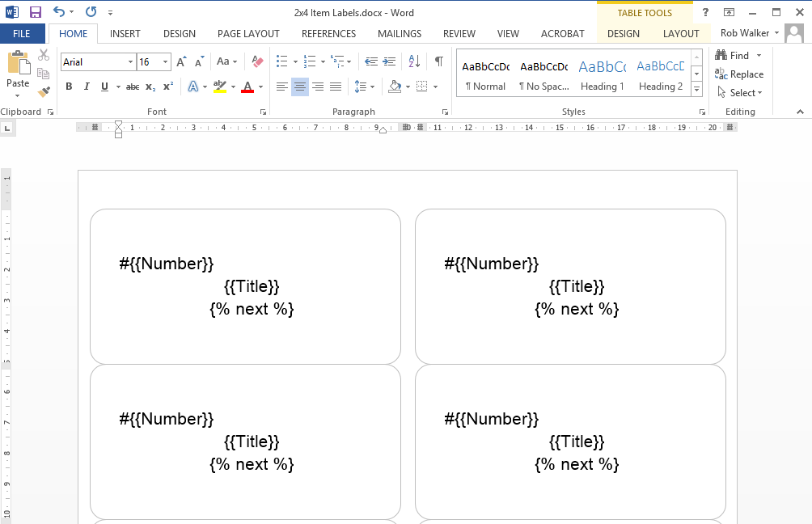Toggle bold formatting
Viewport: 812px width, 524px height.
(69, 87)
